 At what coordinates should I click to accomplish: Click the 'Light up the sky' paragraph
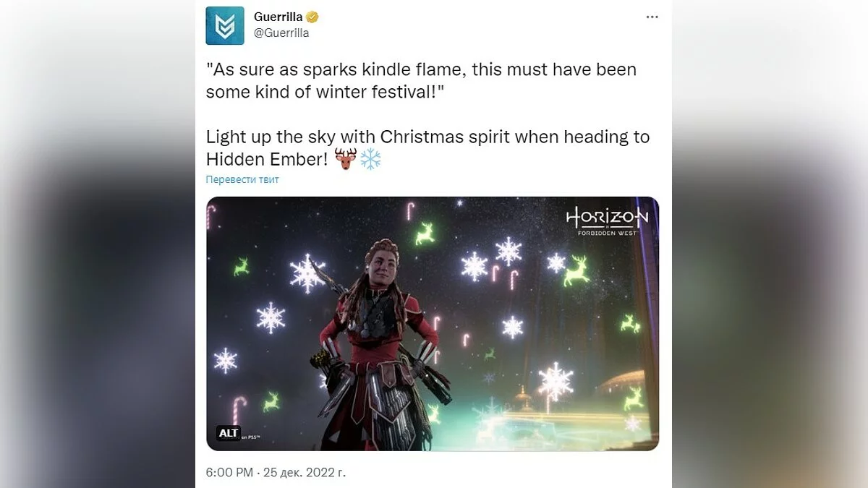pos(427,147)
